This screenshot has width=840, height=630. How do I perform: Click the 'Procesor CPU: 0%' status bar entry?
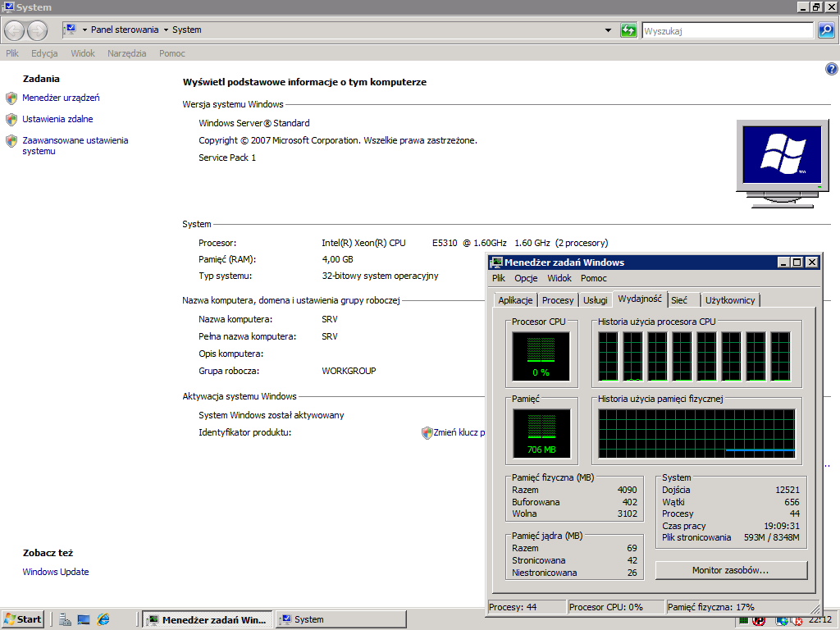(615, 607)
